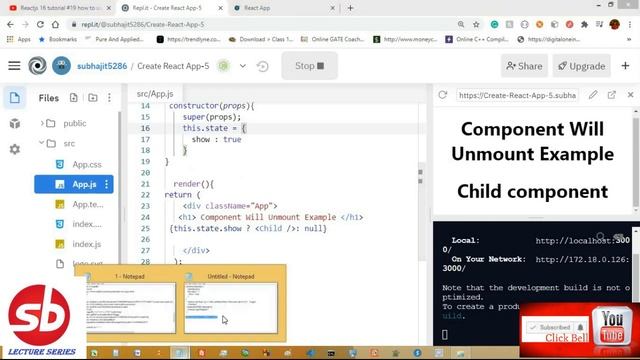Open Files panel three-dot menu
The image size is (640, 360).
109,98
